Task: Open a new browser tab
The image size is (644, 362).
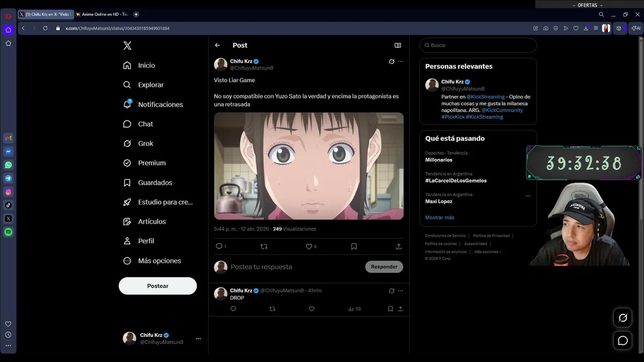Action: pyautogui.click(x=136, y=15)
